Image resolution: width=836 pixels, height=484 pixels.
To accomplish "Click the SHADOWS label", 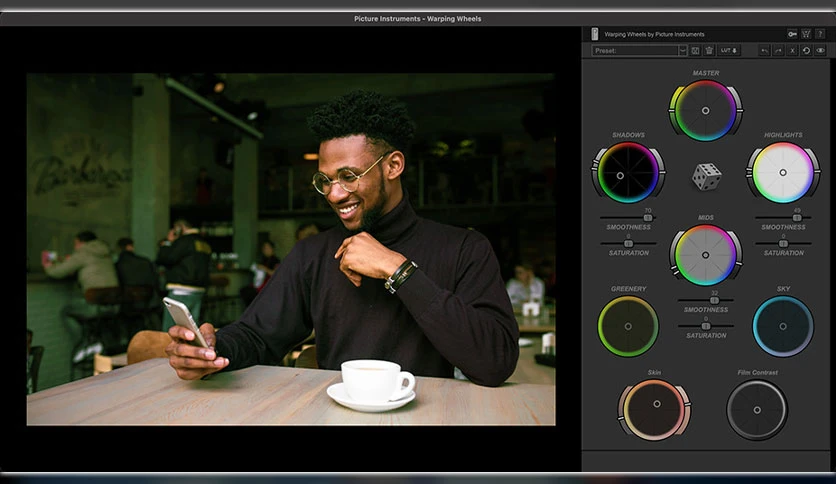I will [629, 135].
